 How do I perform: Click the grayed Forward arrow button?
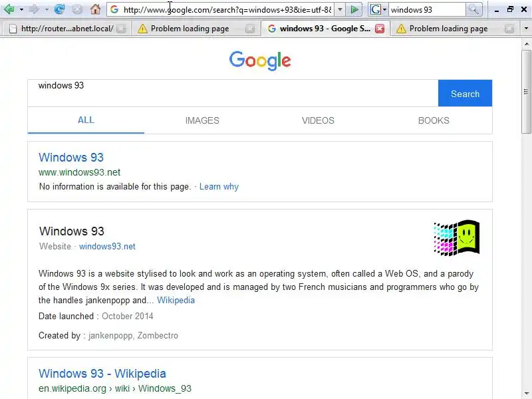point(35,9)
